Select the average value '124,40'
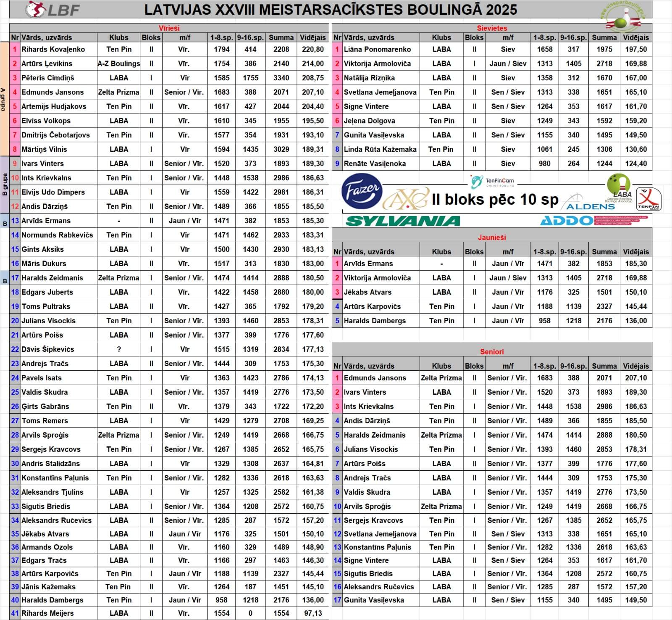672x620 pixels. [636, 164]
